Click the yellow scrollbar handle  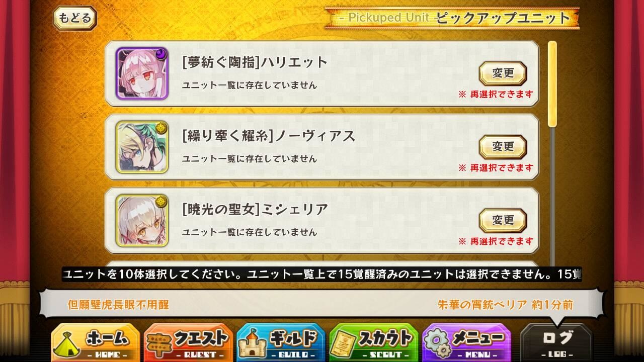[x=552, y=84]
